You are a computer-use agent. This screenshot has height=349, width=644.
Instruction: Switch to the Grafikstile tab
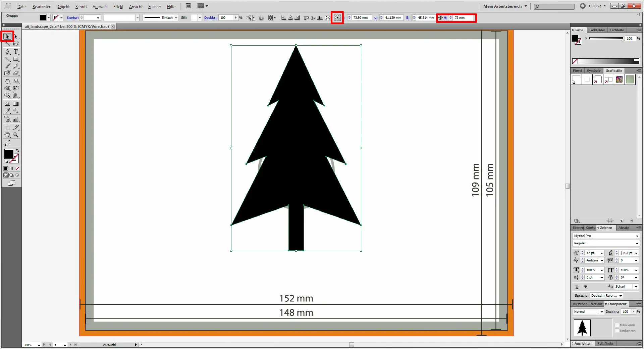(x=613, y=70)
